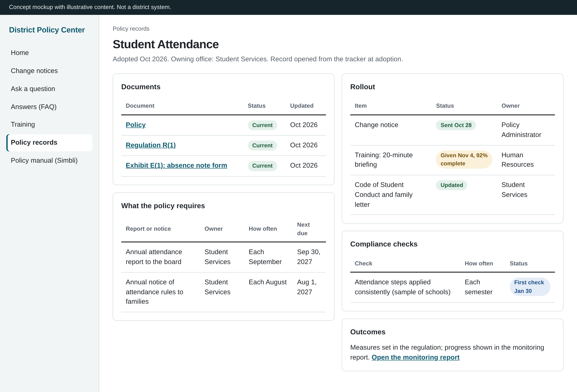Click the Each semester frequency cell

pyautogui.click(x=479, y=287)
